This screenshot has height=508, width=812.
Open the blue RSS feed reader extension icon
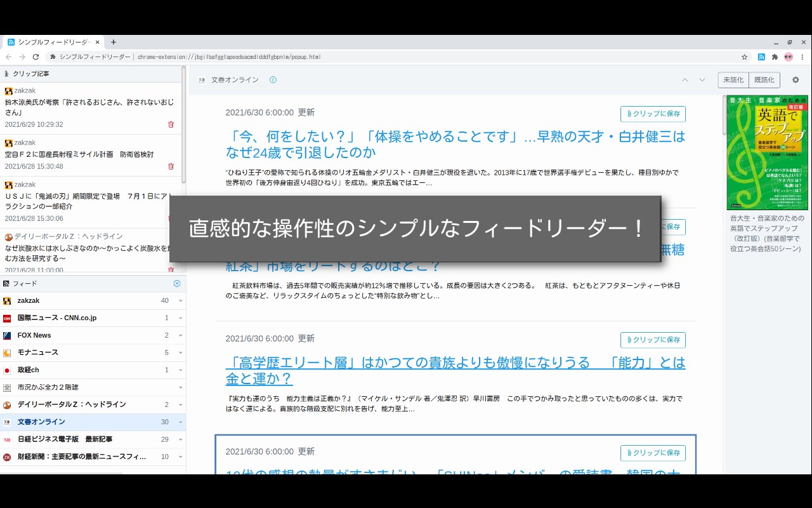click(761, 57)
